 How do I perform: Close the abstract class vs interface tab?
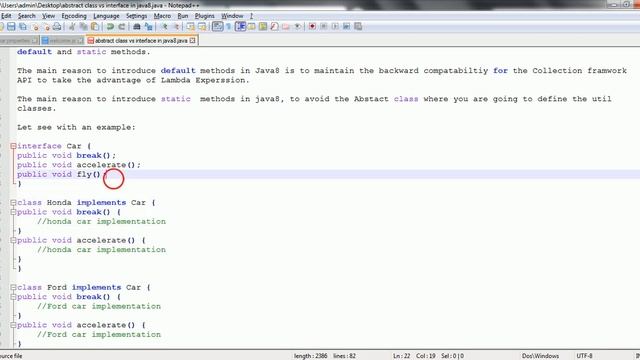[193, 40]
